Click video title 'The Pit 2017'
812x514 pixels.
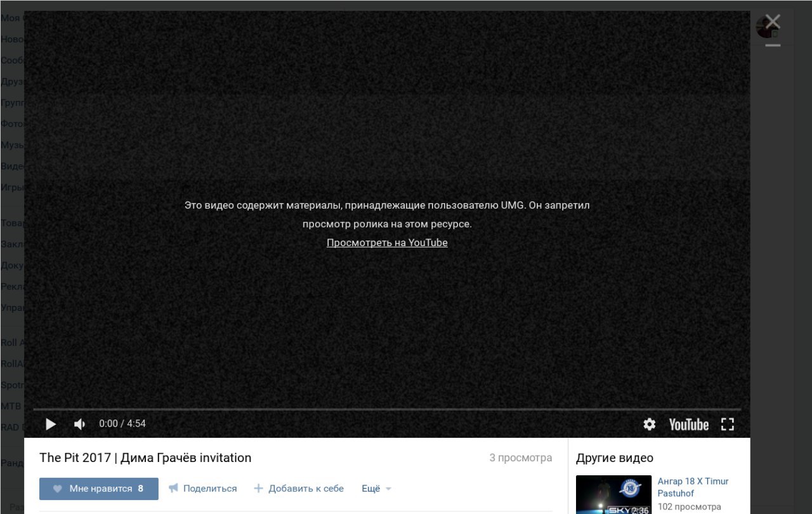(145, 458)
